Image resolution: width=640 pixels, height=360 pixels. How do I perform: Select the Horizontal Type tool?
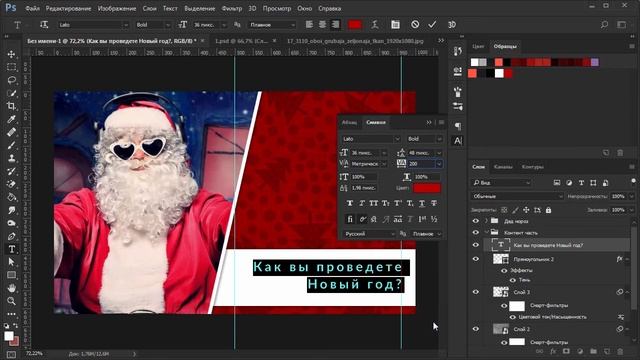pos(11,249)
